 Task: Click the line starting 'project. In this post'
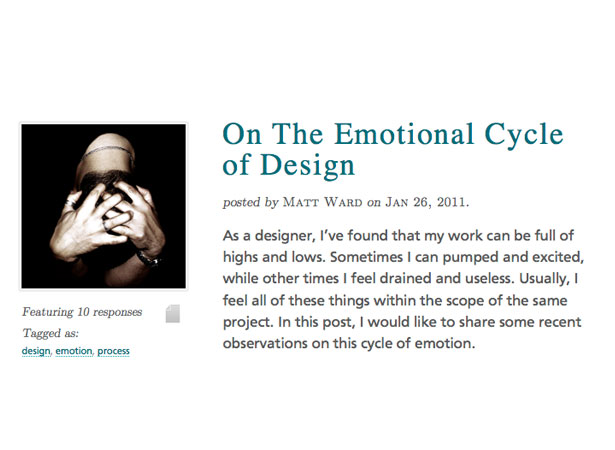402,322
